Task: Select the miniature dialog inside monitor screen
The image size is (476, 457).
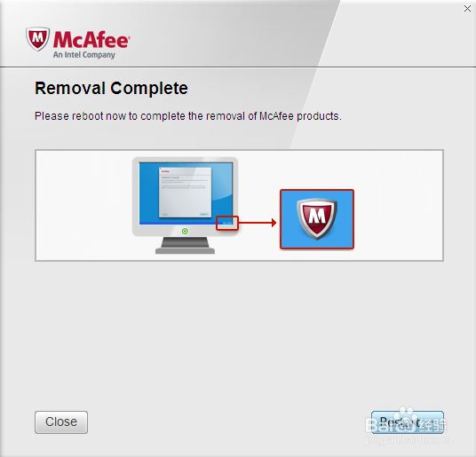Action: [186, 193]
